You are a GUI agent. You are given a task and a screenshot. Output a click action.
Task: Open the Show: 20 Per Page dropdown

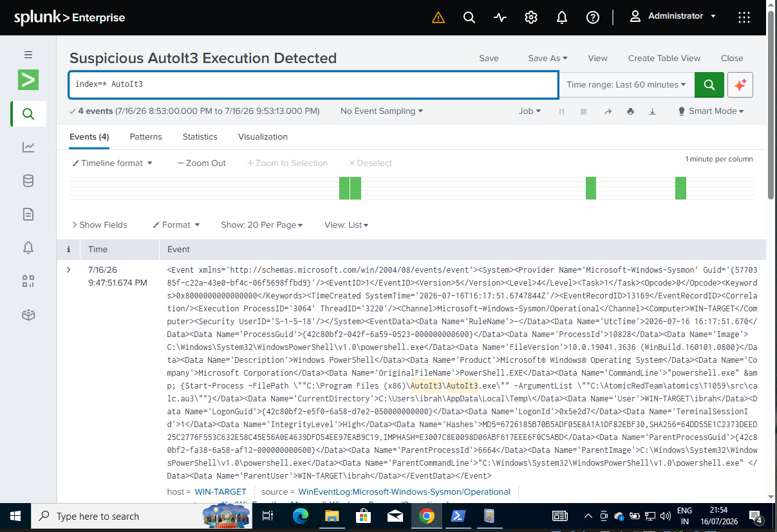tap(262, 225)
